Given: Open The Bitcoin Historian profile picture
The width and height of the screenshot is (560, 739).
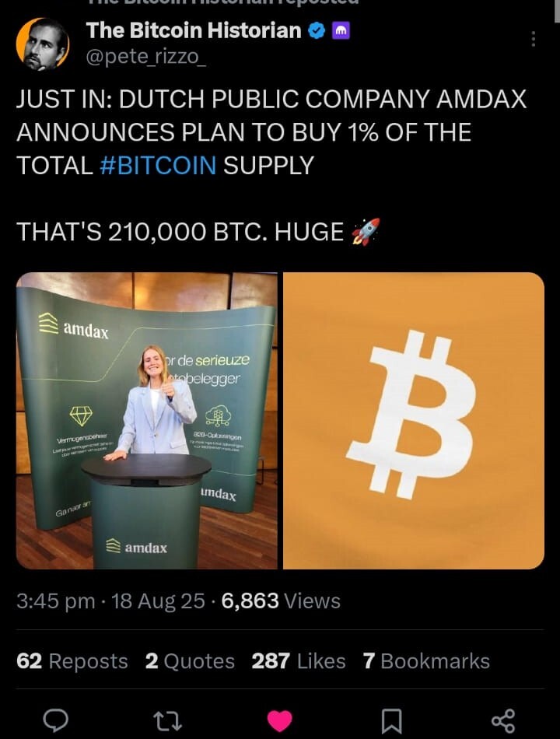Looking at the screenshot, I should click(43, 44).
